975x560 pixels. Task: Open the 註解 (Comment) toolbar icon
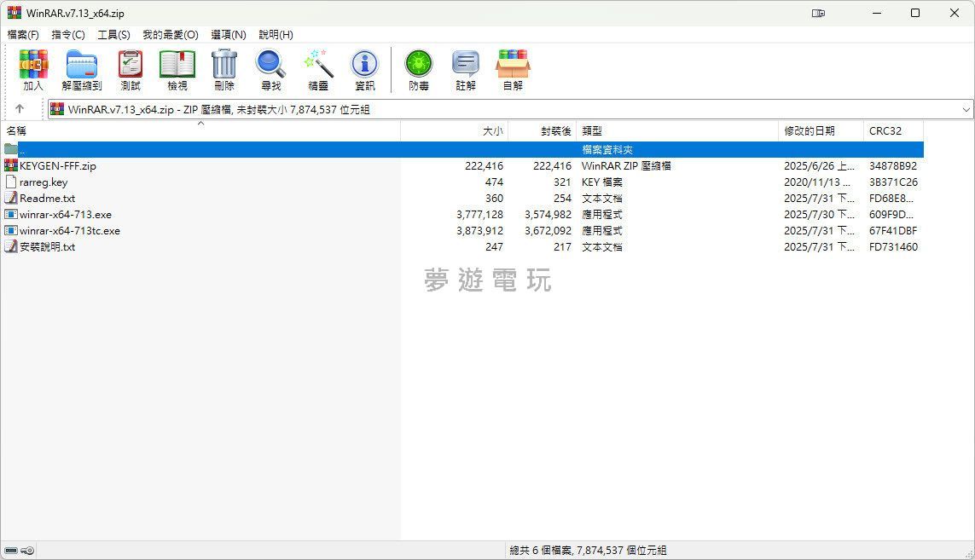(466, 70)
